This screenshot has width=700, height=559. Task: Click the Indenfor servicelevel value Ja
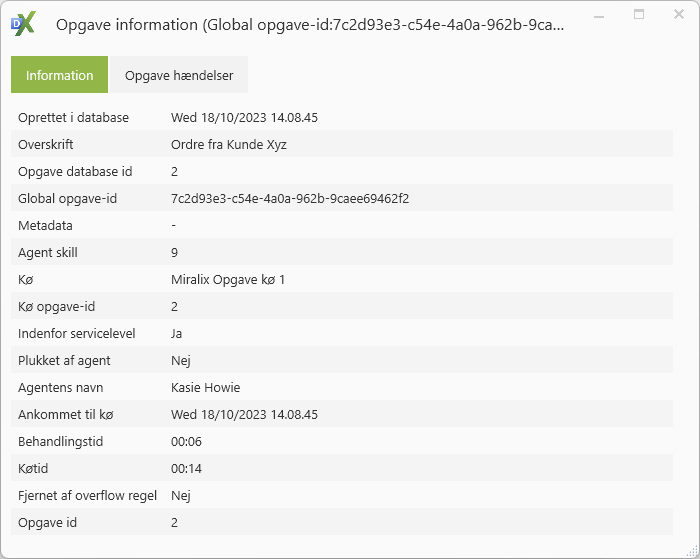(x=177, y=334)
